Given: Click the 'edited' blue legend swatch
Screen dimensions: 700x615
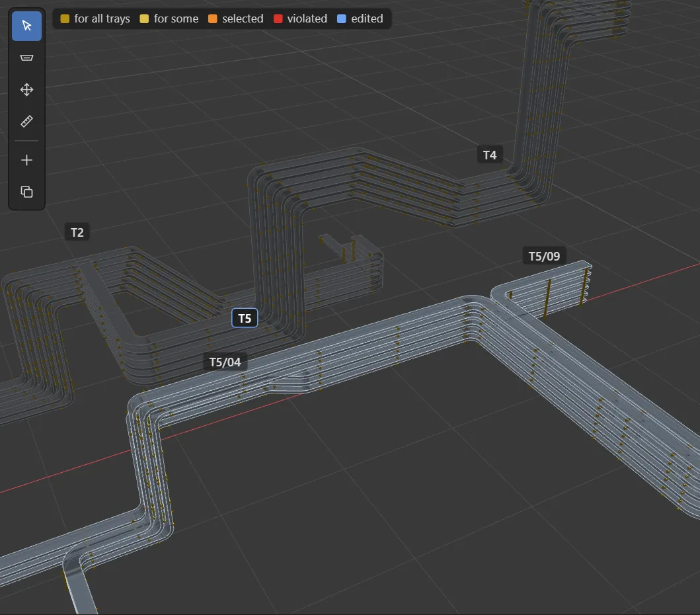Looking at the screenshot, I should [x=342, y=19].
